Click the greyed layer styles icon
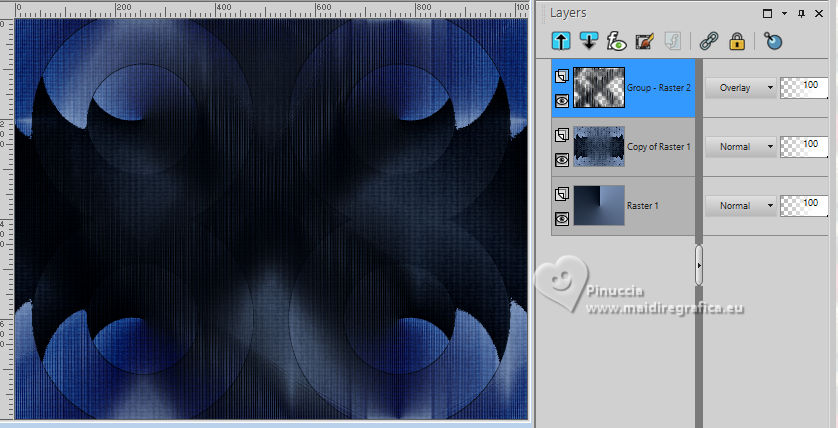Screen dimensions: 838x428 (x=672, y=41)
